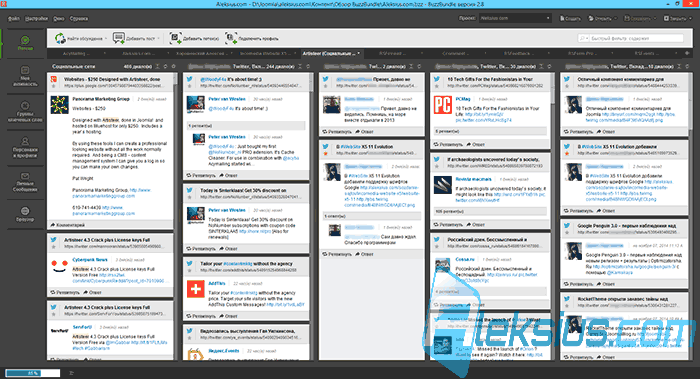Open the quick filter search options dropdown

click(583, 38)
